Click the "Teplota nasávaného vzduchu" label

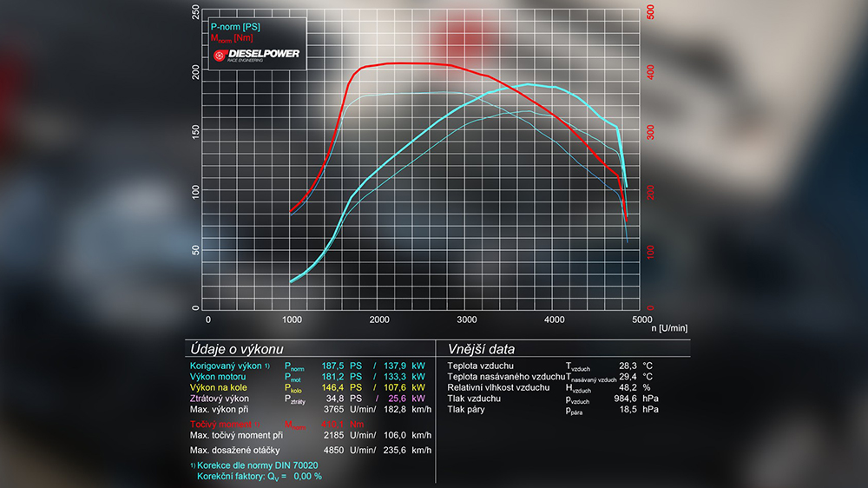pyautogui.click(x=506, y=377)
